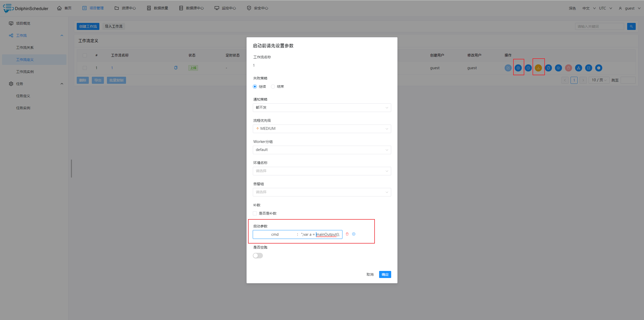Open the 通知策略 dropdown showing 都不发
Screen dimensions: 644x320
pyautogui.click(x=322, y=108)
